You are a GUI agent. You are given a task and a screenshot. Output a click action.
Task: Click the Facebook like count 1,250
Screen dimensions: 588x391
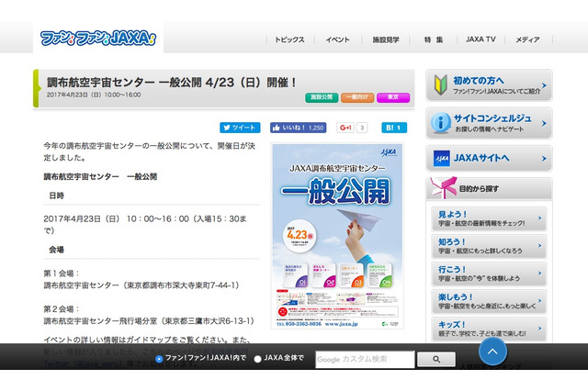(316, 128)
